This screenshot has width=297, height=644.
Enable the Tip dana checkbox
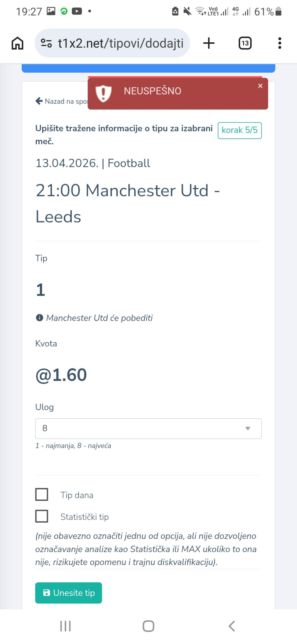(42, 494)
